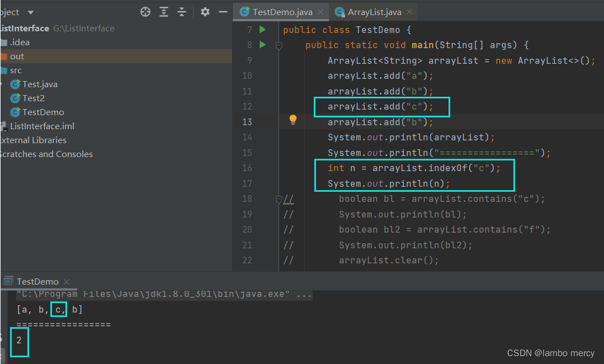Click console output [a, b, c, b]
Image resolution: width=604 pixels, height=364 pixels.
(49, 309)
